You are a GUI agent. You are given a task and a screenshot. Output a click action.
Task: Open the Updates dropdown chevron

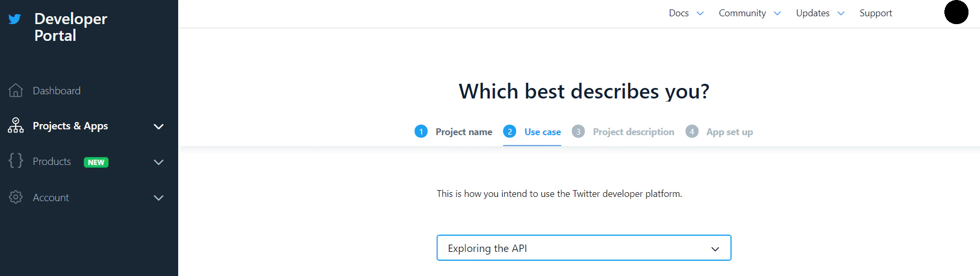tap(841, 13)
